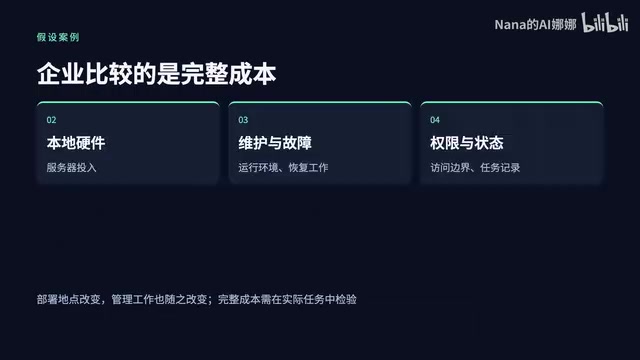Select the 运行环境、恢复工作 subtitle
The width and height of the screenshot is (640, 360).
tap(283, 167)
